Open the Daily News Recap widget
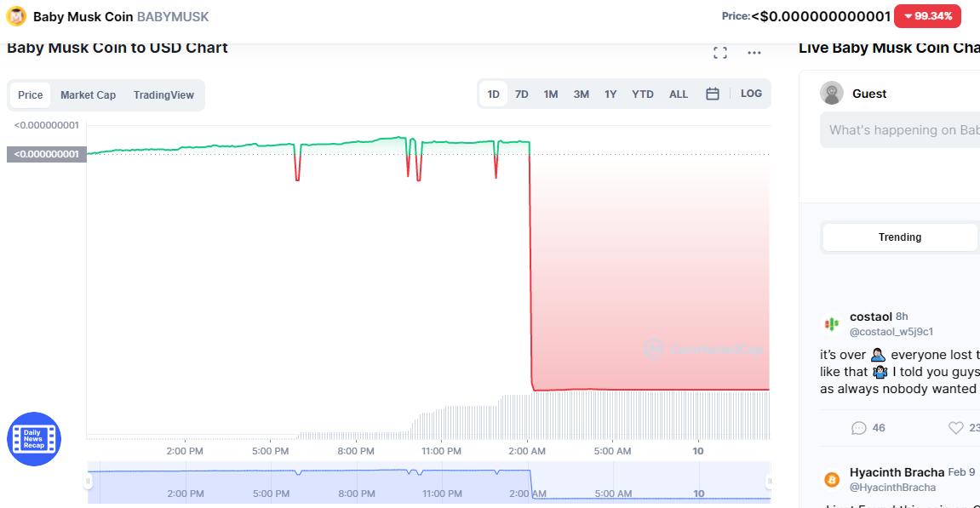The width and height of the screenshot is (980, 508). pos(34,439)
